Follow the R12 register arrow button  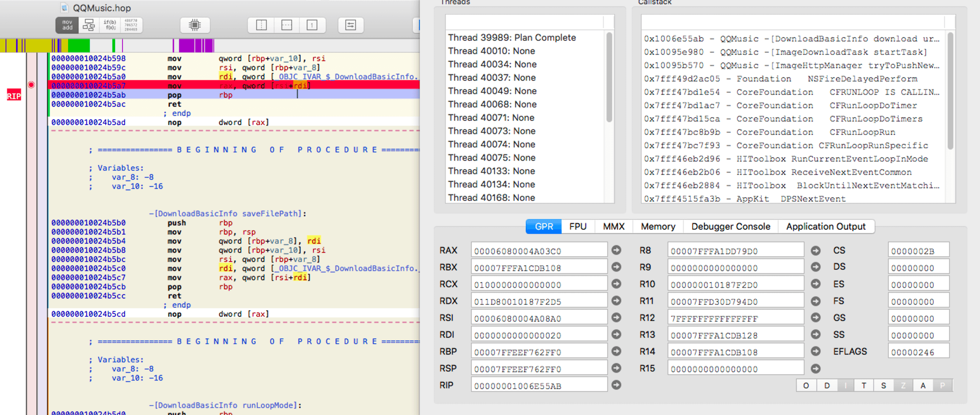(x=815, y=318)
